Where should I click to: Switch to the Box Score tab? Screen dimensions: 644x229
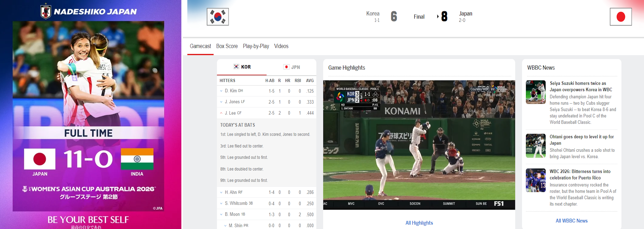[227, 46]
